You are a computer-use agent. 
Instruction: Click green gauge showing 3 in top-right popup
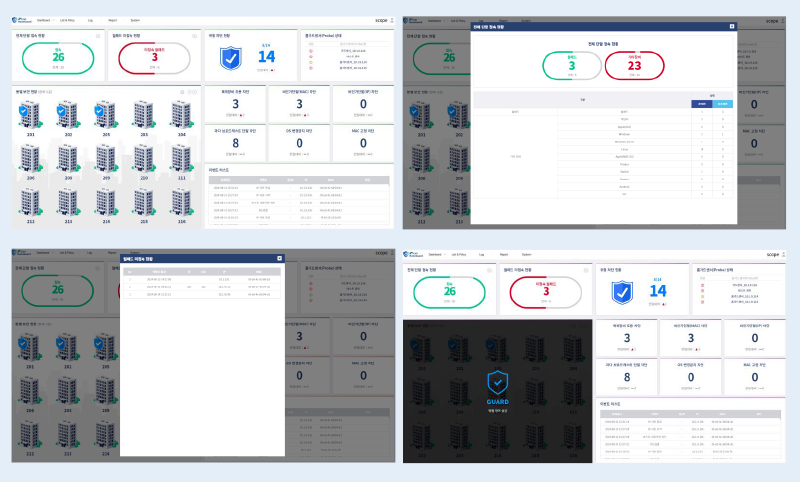572,66
